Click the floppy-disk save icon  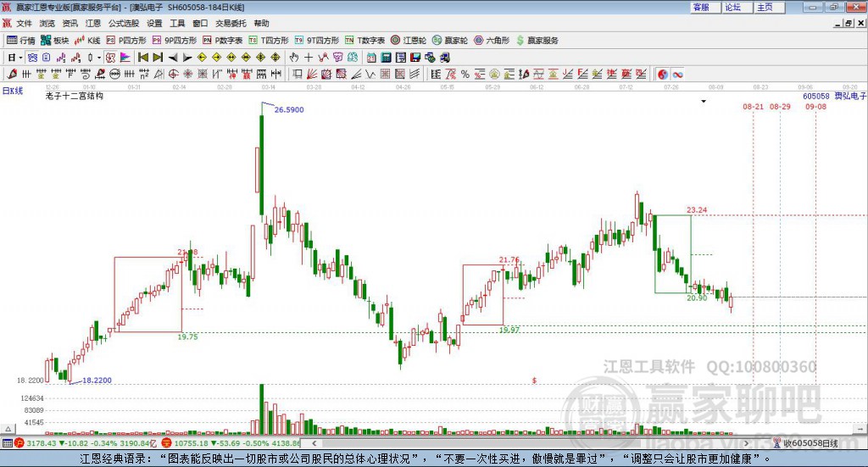(x=415, y=58)
